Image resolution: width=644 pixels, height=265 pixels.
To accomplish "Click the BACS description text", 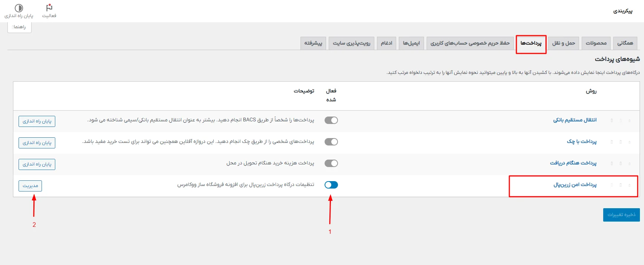I will [x=201, y=120].
